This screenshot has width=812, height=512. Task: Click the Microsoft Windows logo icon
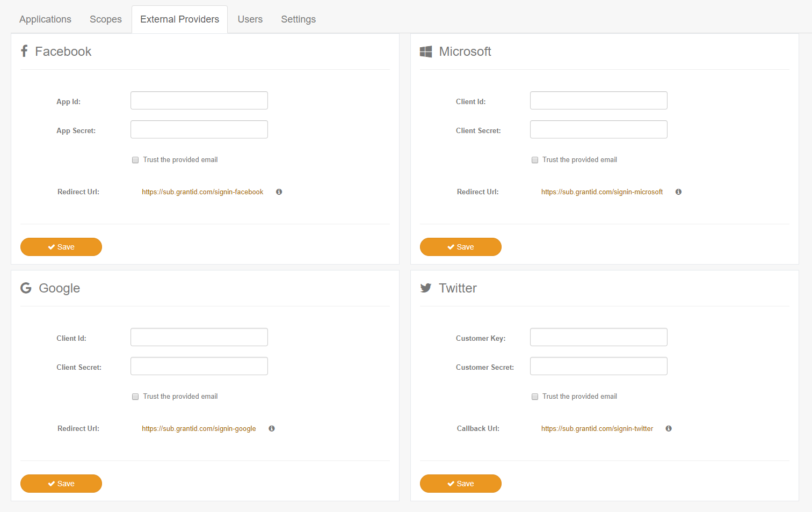[426, 52]
